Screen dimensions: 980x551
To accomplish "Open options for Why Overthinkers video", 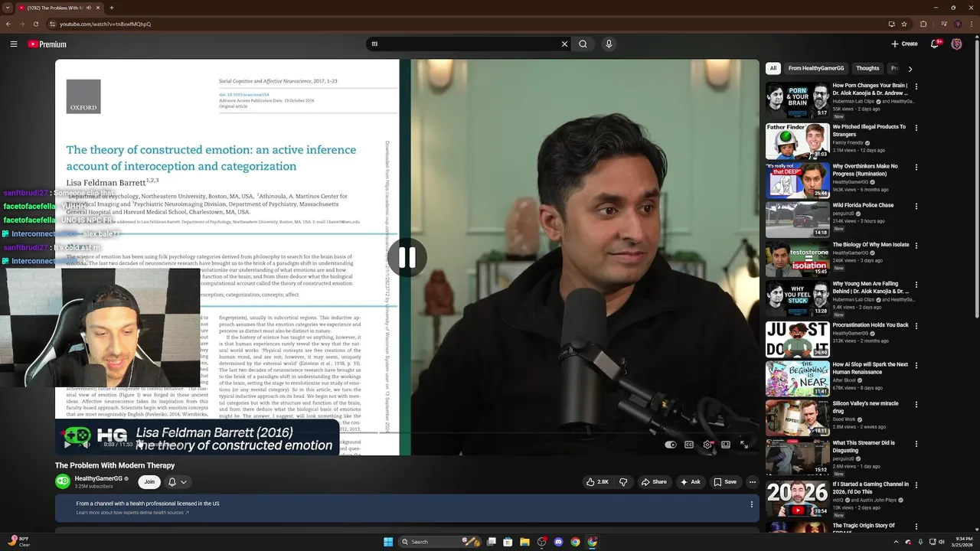I will tap(916, 167).
